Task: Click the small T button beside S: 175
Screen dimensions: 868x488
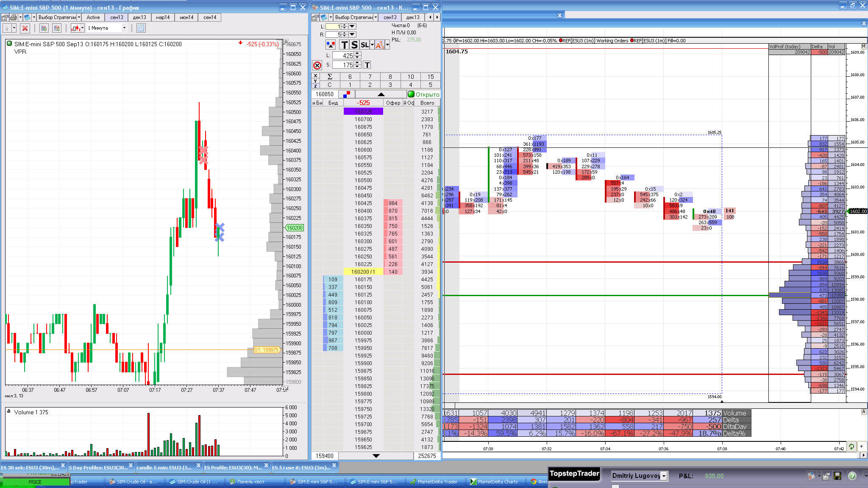Action: point(367,65)
